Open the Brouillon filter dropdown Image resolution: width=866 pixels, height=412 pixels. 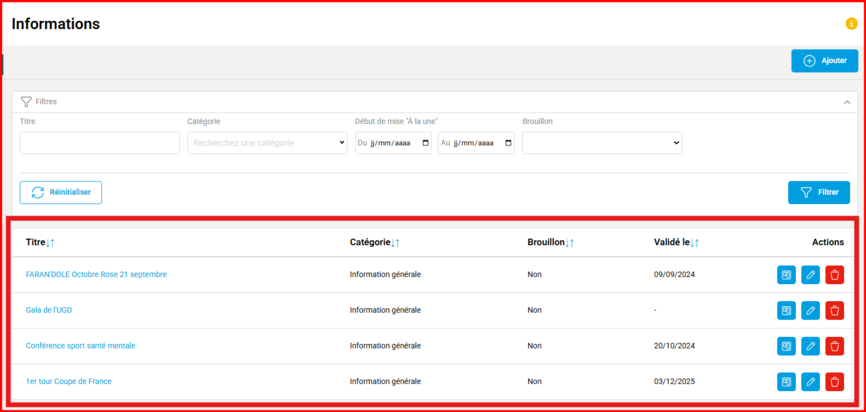[602, 143]
